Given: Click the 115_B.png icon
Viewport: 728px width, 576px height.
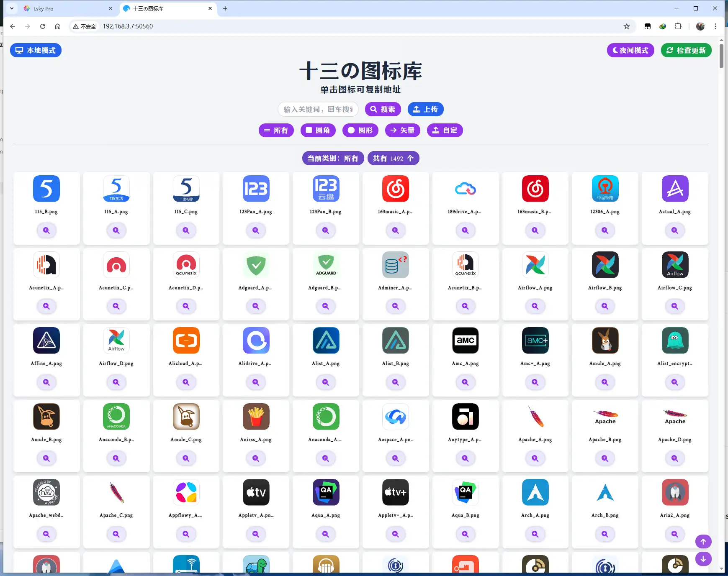Looking at the screenshot, I should coord(46,189).
